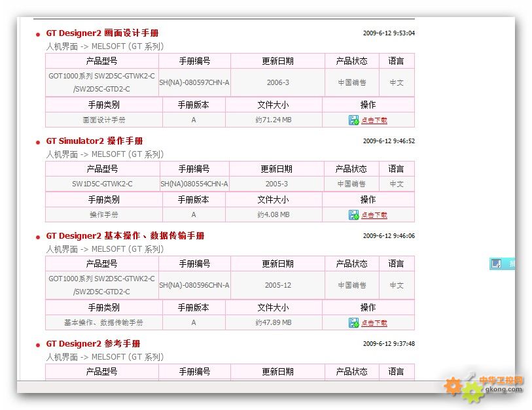Screen dimensions: 532x410
Task: Click version A cell beside 约71.24 MB
Action: pos(194,120)
